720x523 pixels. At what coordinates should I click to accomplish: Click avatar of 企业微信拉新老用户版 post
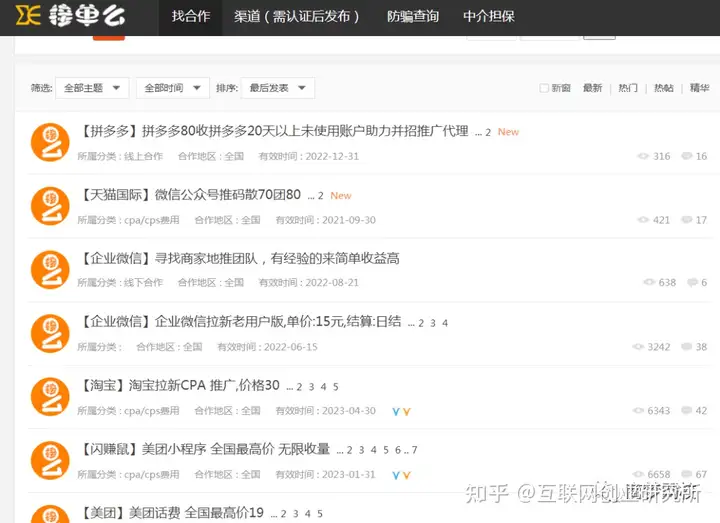(50, 333)
